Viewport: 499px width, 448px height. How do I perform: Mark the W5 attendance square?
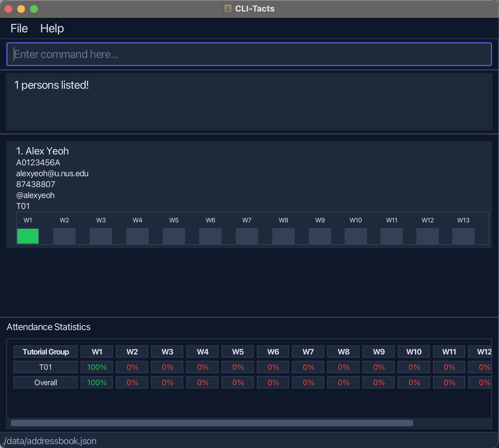click(174, 236)
